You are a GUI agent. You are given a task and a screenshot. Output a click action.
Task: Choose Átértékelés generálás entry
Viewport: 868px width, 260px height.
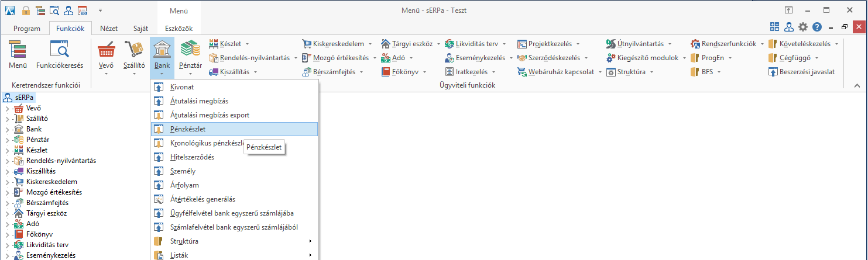tap(234, 199)
